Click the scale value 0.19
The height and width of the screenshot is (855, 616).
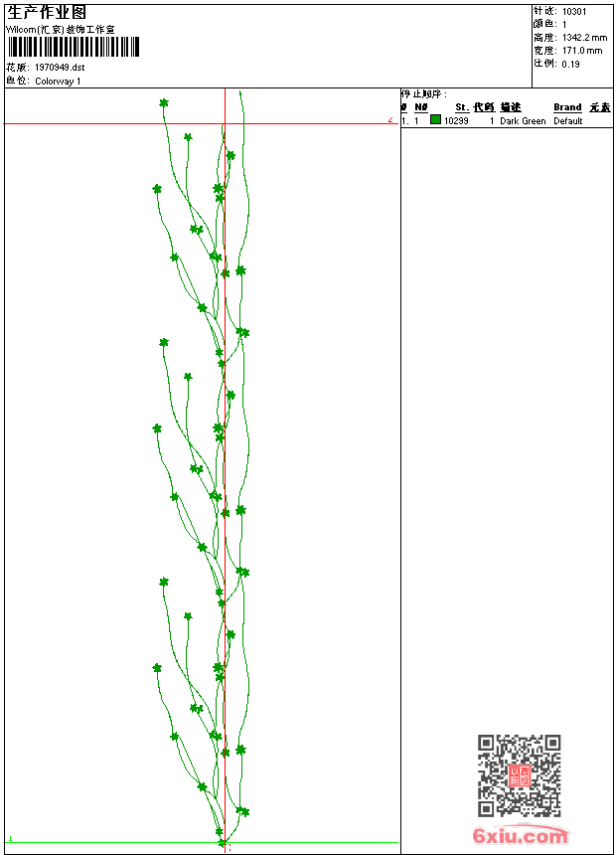pyautogui.click(x=570, y=64)
